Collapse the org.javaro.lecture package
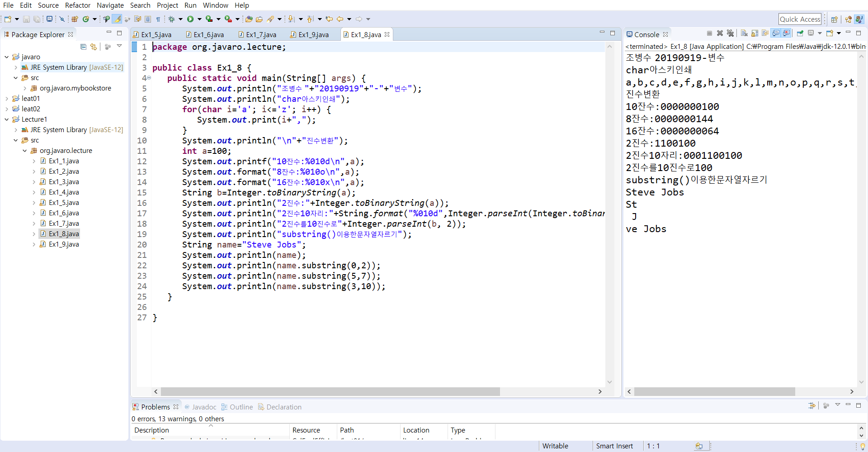This screenshot has width=868, height=452. point(24,151)
